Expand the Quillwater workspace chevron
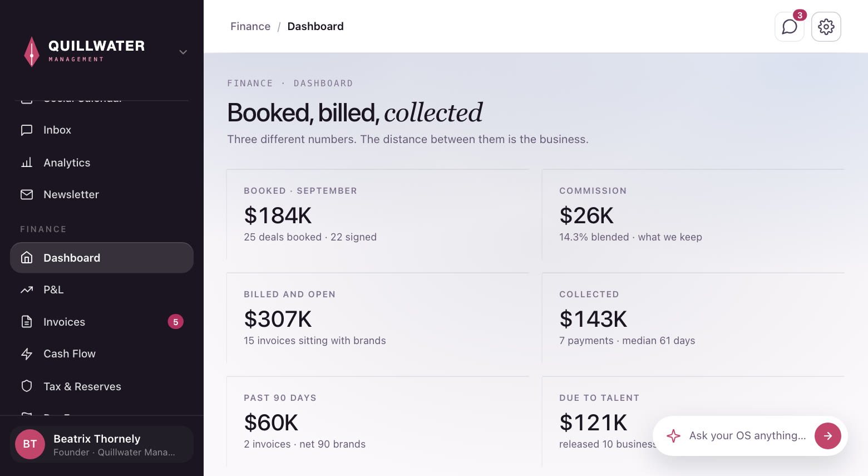Viewport: 868px width, 476px height. coord(183,52)
